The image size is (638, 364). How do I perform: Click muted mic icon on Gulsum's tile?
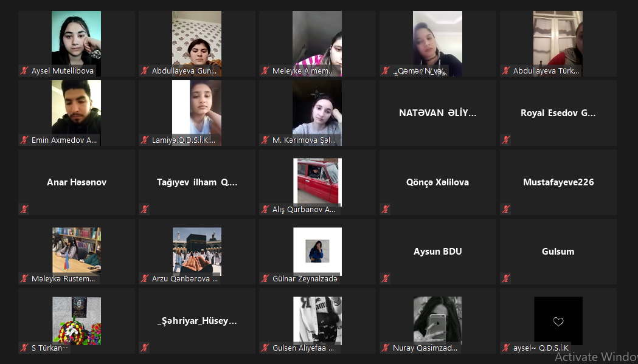tap(506, 278)
